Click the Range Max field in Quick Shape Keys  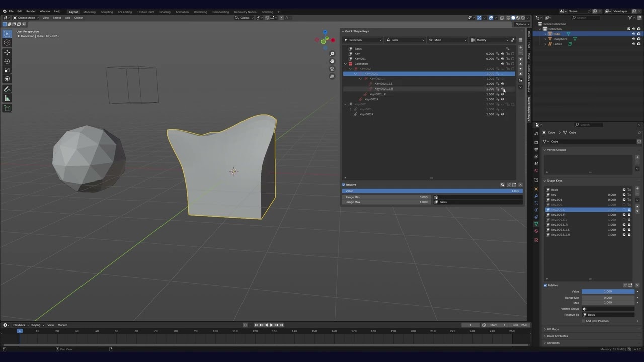point(386,202)
